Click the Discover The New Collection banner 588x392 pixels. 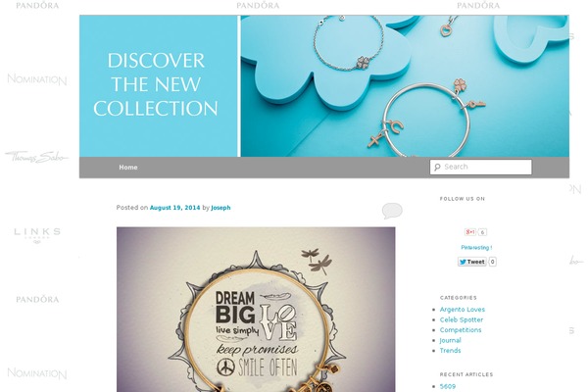click(x=324, y=86)
